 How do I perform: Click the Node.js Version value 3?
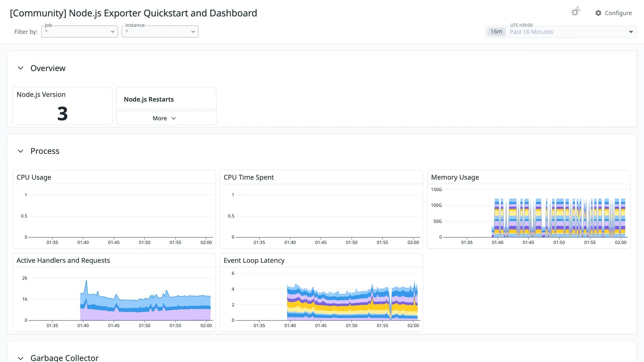(x=62, y=113)
